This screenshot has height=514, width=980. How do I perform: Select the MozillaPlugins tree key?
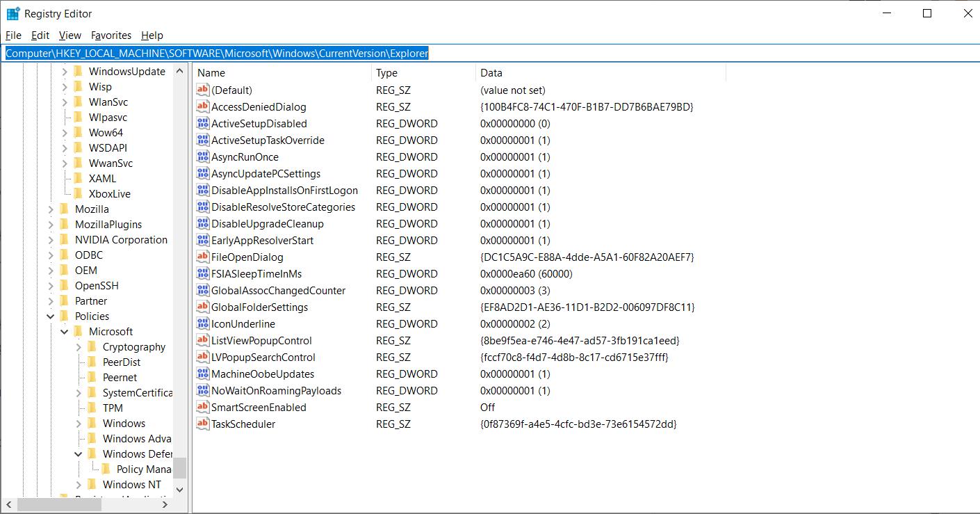[108, 224]
